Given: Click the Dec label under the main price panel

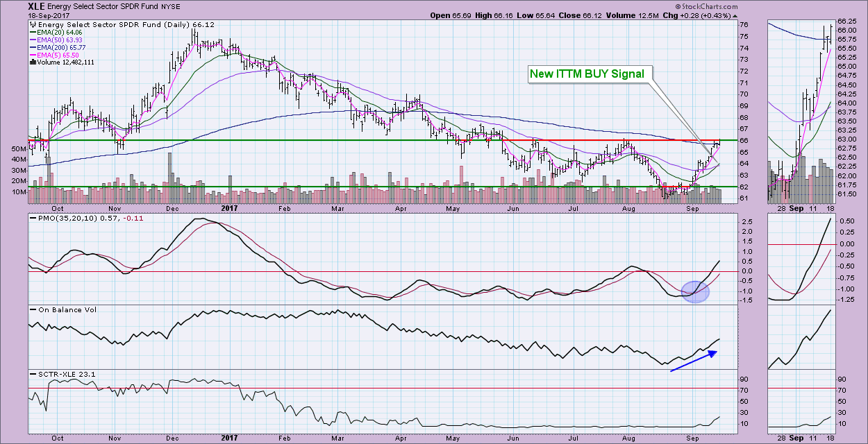Looking at the screenshot, I should click(174, 207).
